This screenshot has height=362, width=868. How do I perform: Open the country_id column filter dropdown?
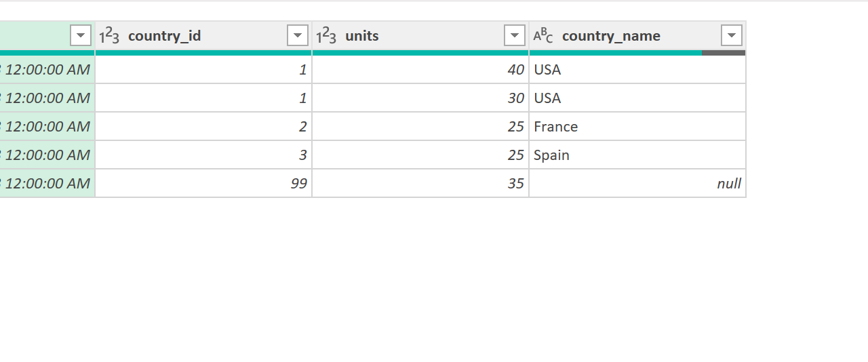click(x=298, y=35)
